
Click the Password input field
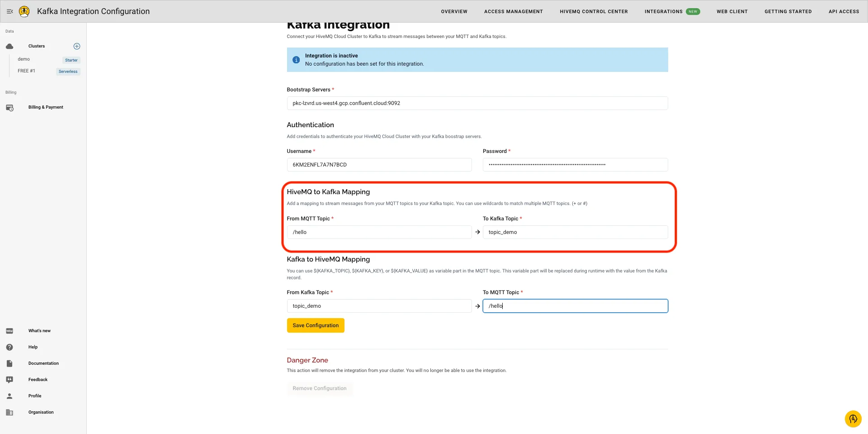click(x=576, y=165)
